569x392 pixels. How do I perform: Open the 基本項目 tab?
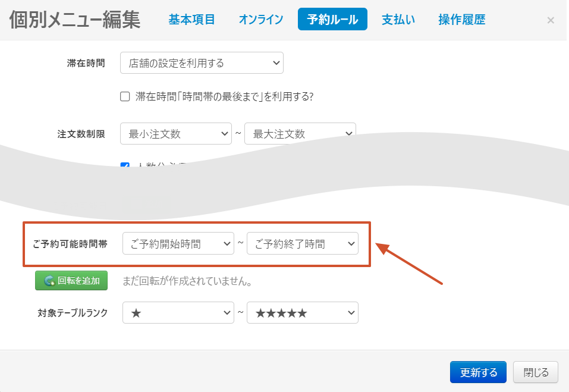click(191, 19)
